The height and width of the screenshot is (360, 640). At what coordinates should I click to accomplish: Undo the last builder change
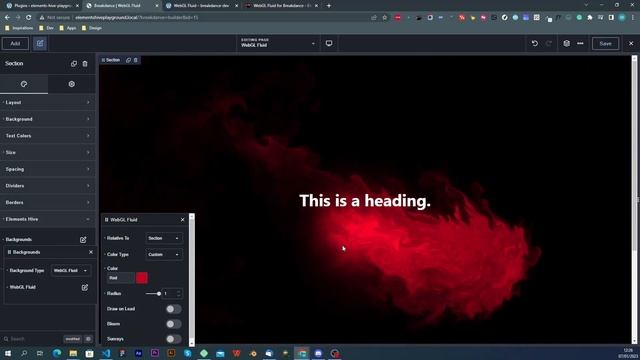[535, 43]
